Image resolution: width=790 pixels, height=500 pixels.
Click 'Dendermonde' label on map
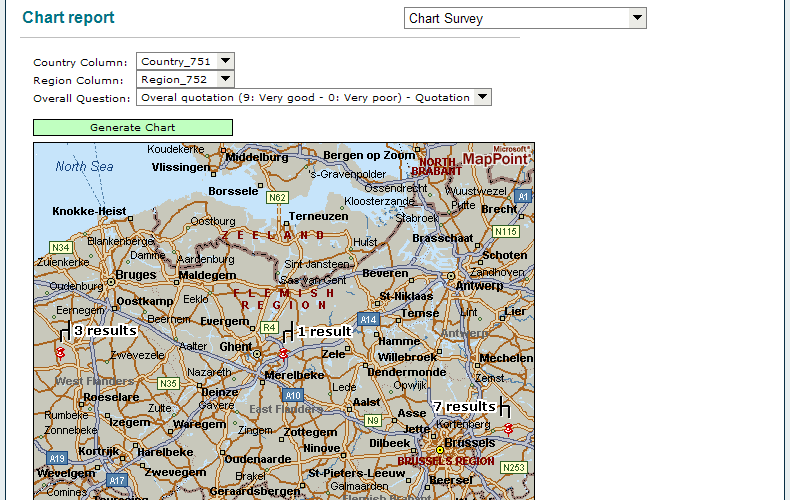[x=407, y=372]
